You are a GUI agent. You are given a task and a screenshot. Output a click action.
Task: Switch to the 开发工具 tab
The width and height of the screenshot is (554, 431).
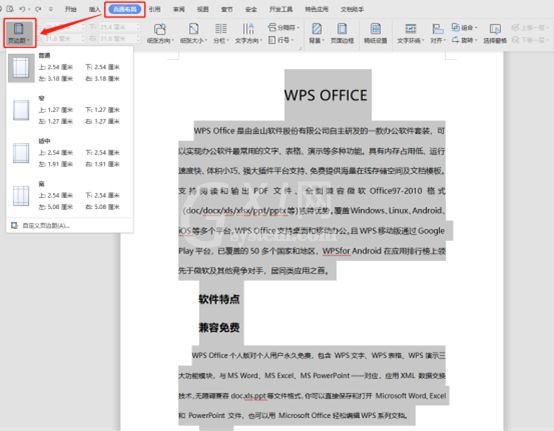(x=281, y=9)
